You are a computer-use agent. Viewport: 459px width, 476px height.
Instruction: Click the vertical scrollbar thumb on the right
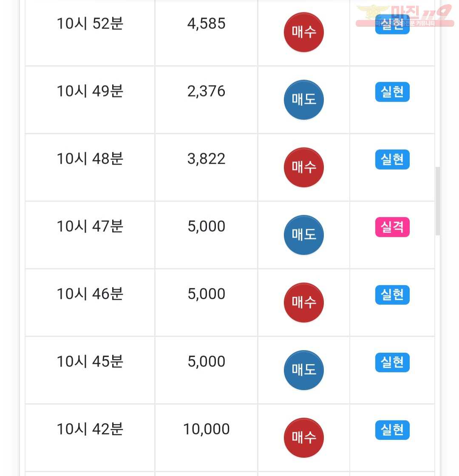[x=437, y=201]
